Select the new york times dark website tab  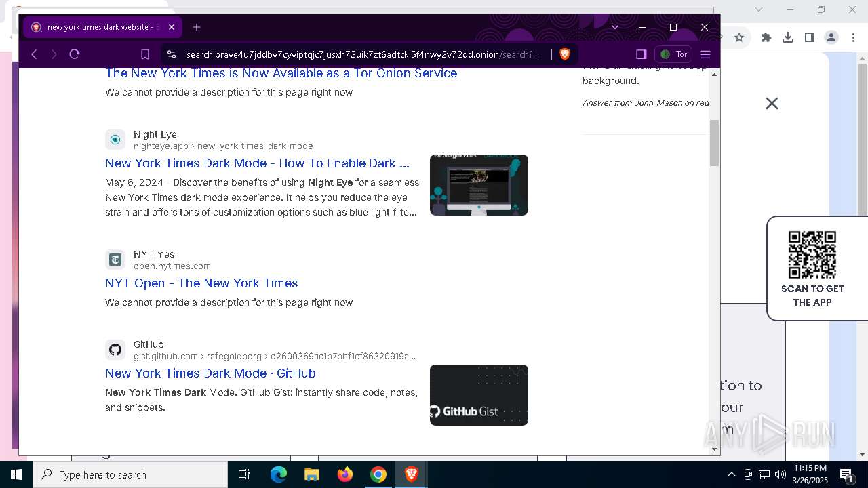(x=103, y=27)
